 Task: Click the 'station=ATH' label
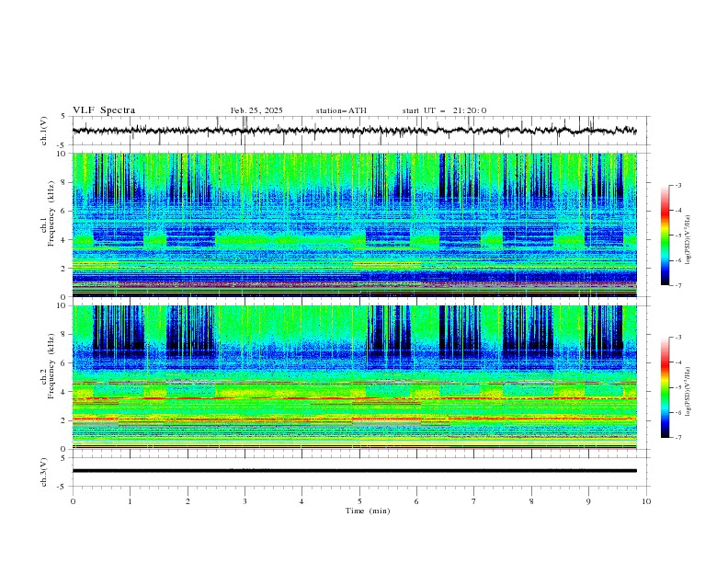coord(341,110)
